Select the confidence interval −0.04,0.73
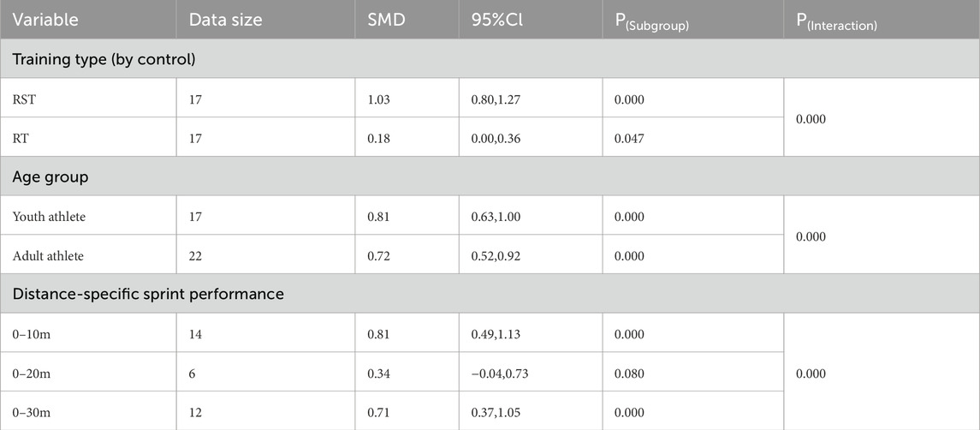This screenshot has height=430, width=980. click(x=501, y=373)
